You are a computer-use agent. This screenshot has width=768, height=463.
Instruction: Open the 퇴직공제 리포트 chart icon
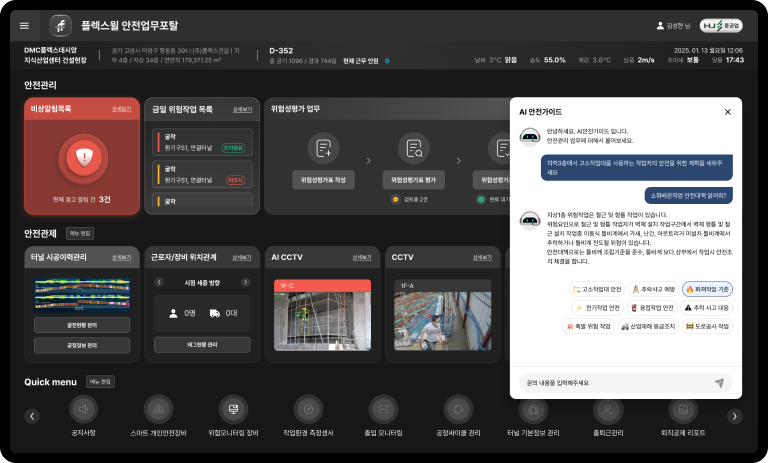[x=683, y=409]
